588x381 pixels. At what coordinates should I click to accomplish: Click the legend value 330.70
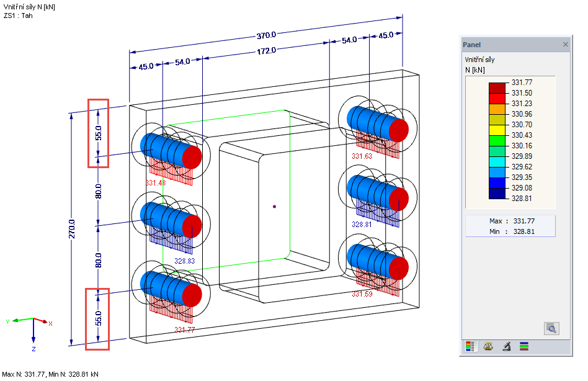(522, 125)
